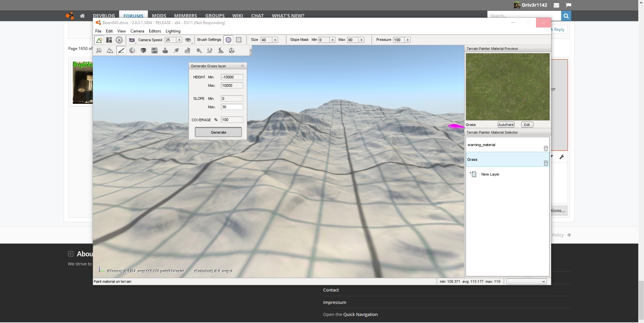Screen dimensions: 644x323
Task: Collapse the editor toolbar with side arrow
Action: pyautogui.click(x=251, y=51)
